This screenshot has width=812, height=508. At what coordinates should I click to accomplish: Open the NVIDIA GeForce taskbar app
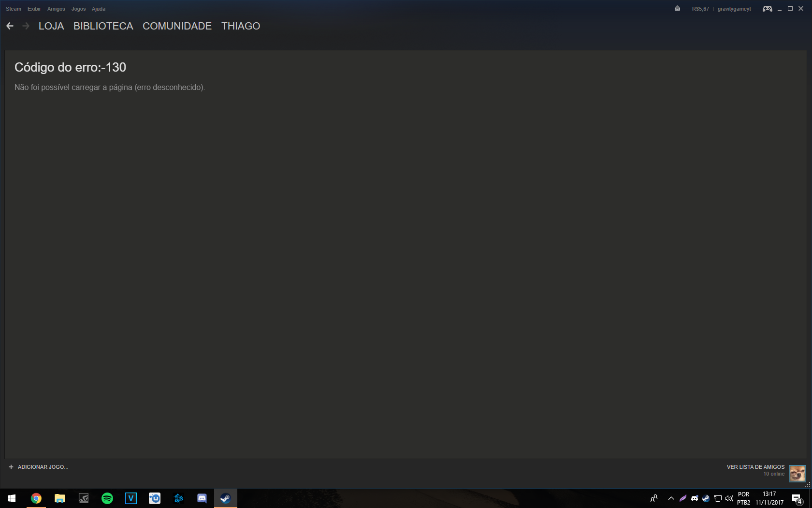pyautogui.click(x=83, y=498)
